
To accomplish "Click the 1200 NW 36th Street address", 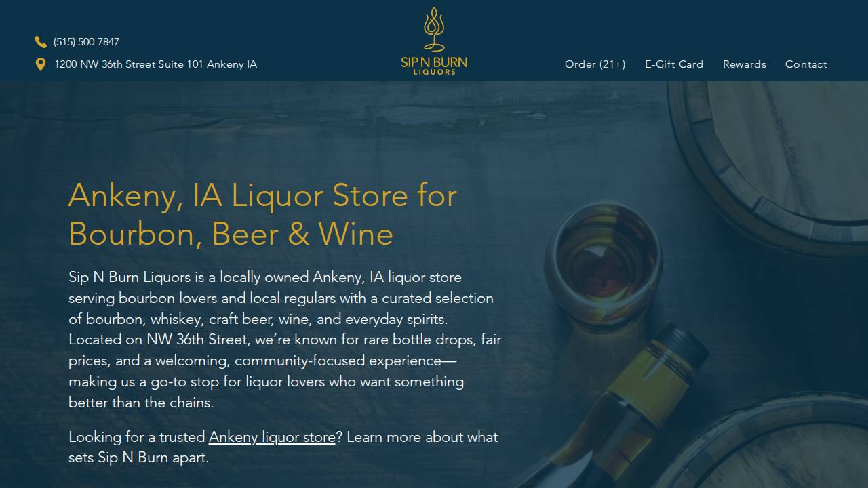I will click(x=155, y=64).
